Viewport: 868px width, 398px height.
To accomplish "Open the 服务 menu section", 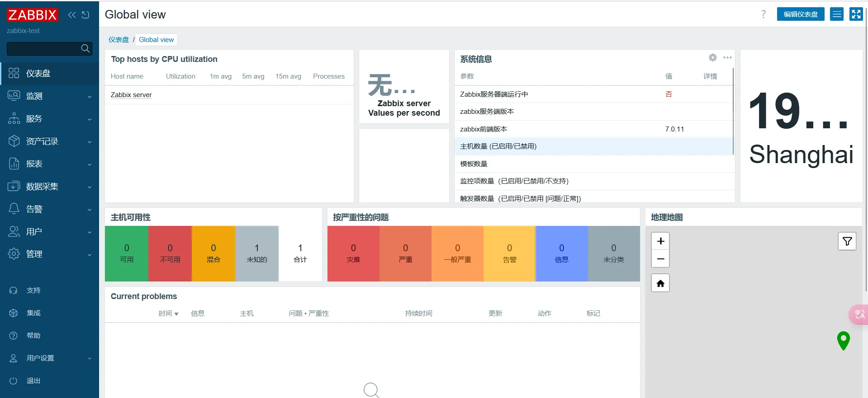I will [49, 118].
